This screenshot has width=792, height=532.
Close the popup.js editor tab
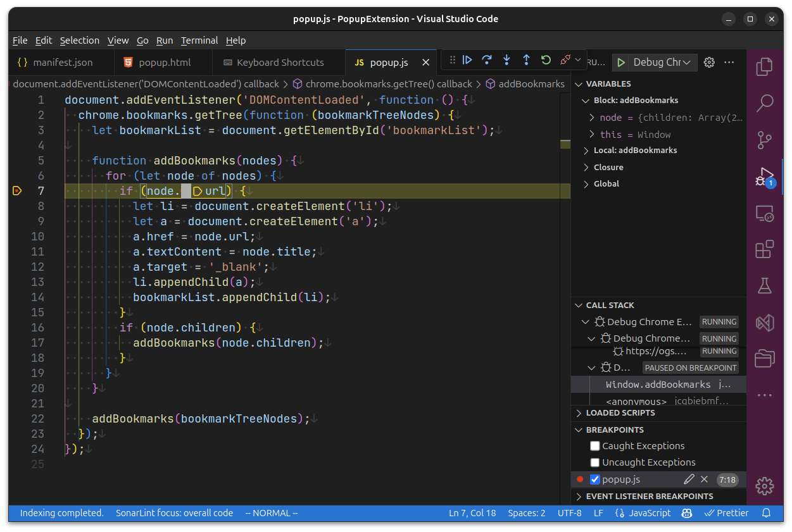coord(425,63)
